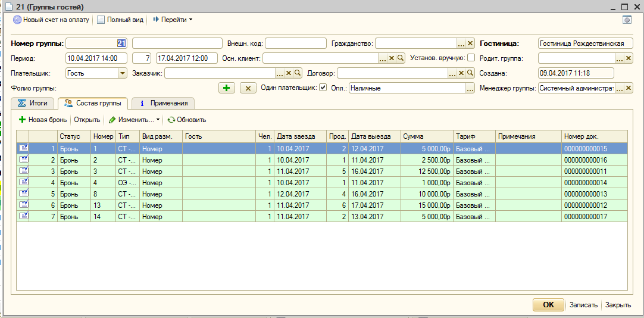Click the Номер группы field
This screenshot has height=318, width=644.
click(96, 43)
